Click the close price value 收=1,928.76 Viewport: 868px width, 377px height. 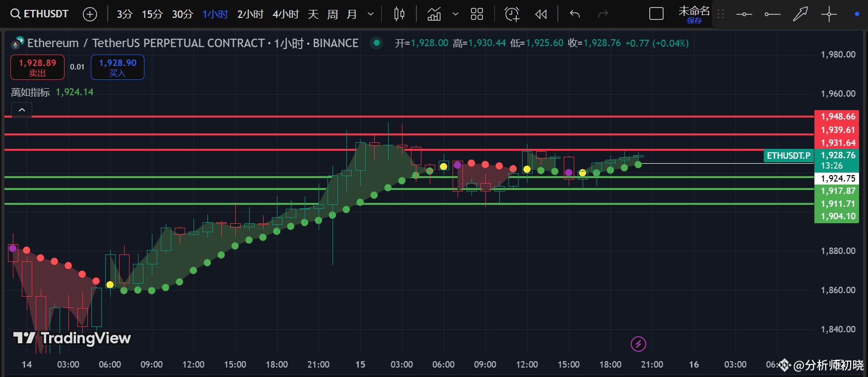(x=595, y=43)
